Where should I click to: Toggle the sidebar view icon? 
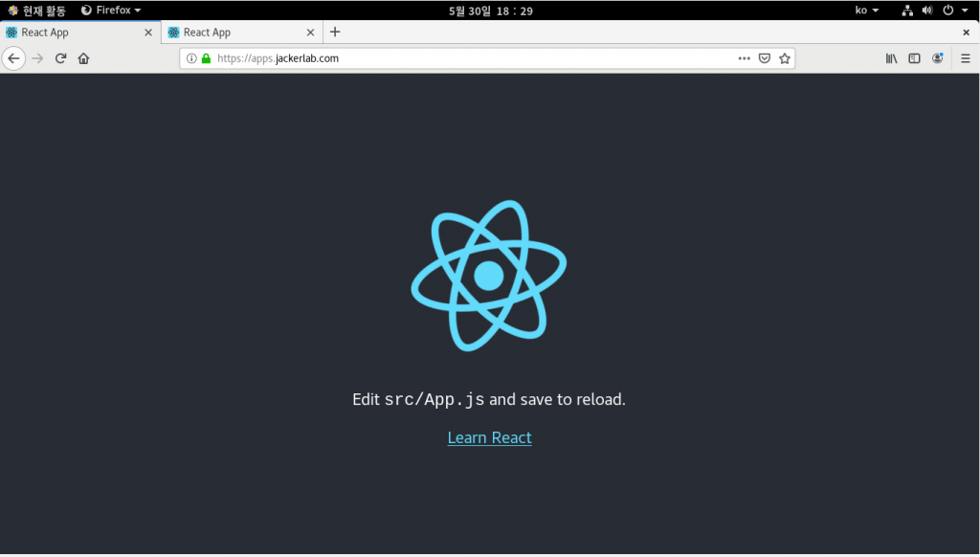pyautogui.click(x=914, y=58)
